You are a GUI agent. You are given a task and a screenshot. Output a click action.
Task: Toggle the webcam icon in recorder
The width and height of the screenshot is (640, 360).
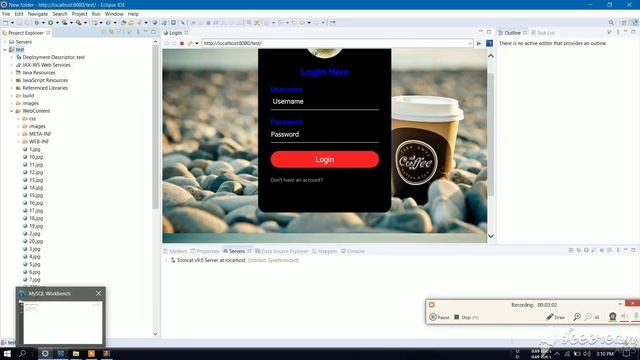pos(612,317)
